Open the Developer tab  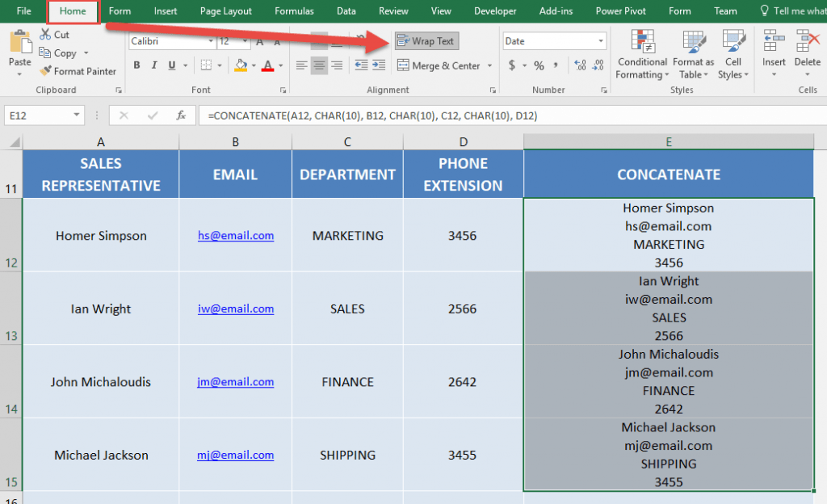pos(495,11)
